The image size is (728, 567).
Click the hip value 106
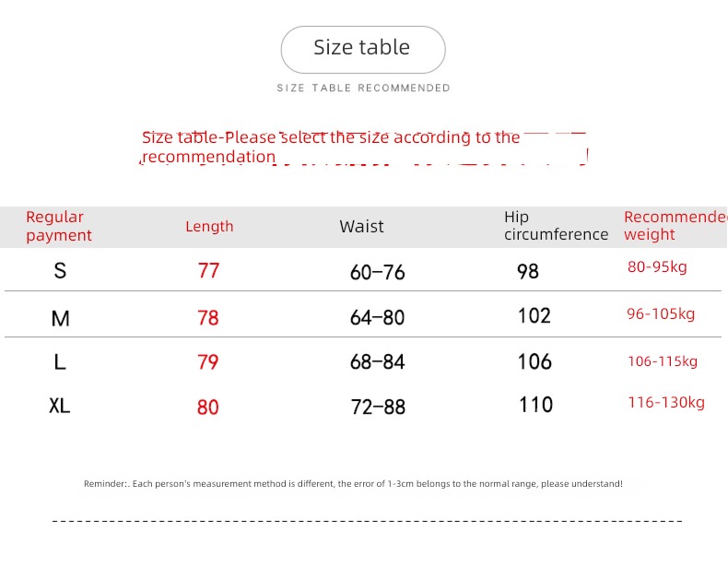pyautogui.click(x=534, y=361)
